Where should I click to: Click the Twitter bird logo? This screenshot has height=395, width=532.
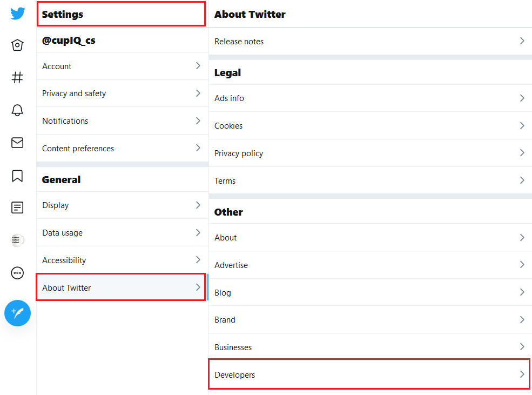(x=17, y=14)
